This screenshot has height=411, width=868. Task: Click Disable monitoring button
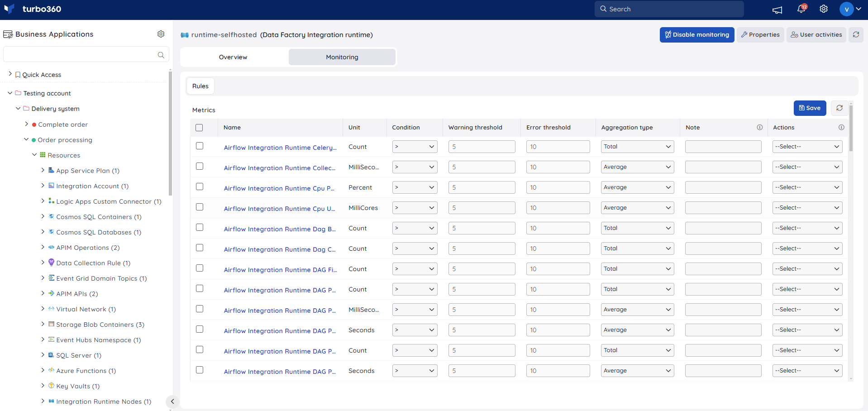click(x=697, y=34)
